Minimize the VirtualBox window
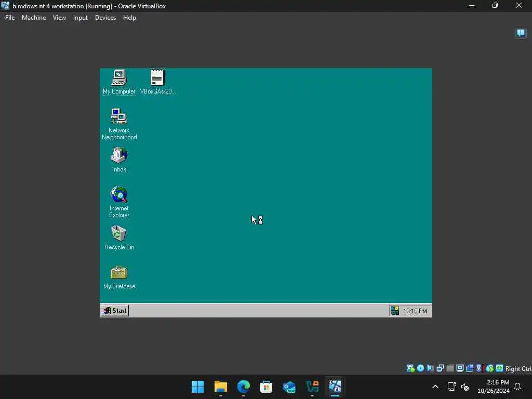This screenshot has height=399, width=532. 472,5
